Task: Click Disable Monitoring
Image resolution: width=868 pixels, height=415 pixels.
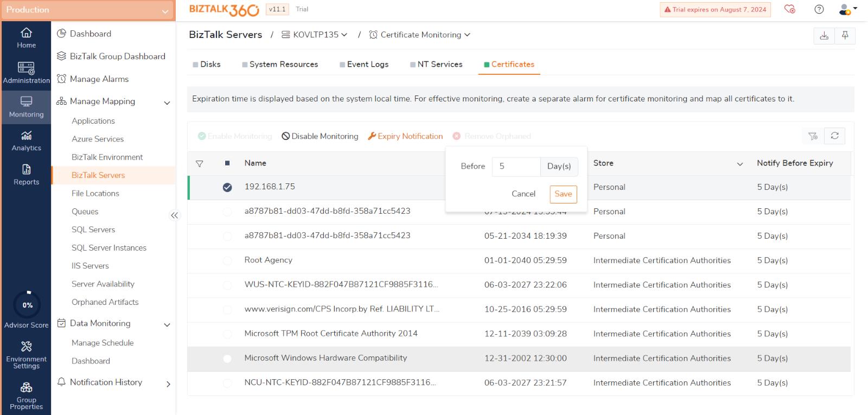Action: coord(320,136)
